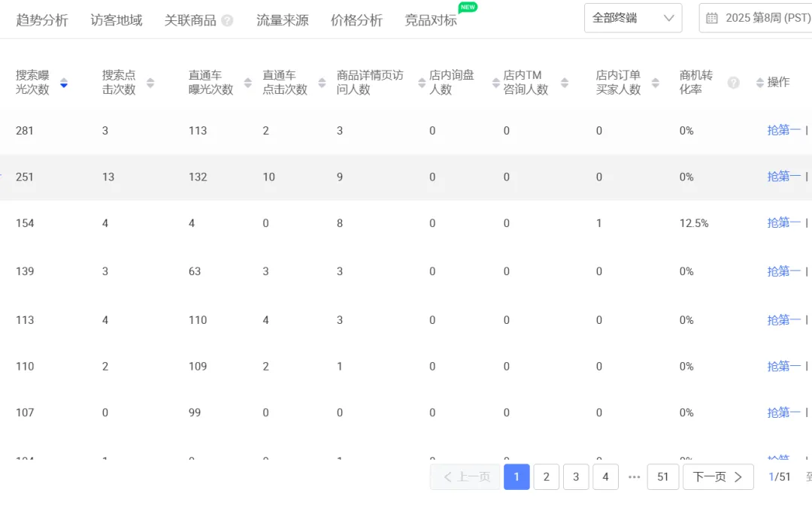The image size is (812, 517).
Task: Switch to the 访客地域 tab
Action: pyautogui.click(x=116, y=21)
